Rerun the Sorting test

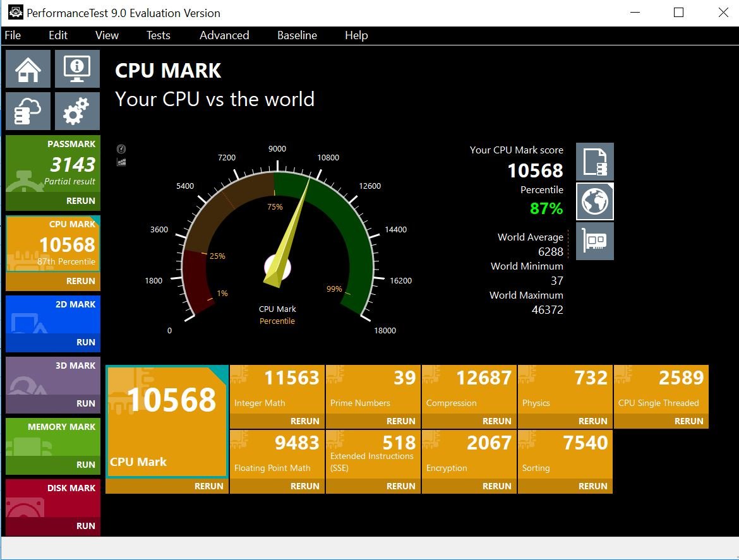point(565,486)
